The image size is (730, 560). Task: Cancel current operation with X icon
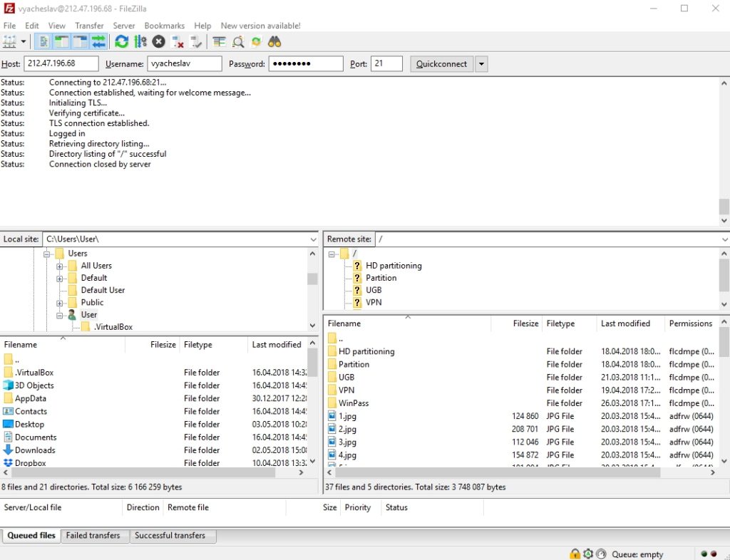(159, 42)
